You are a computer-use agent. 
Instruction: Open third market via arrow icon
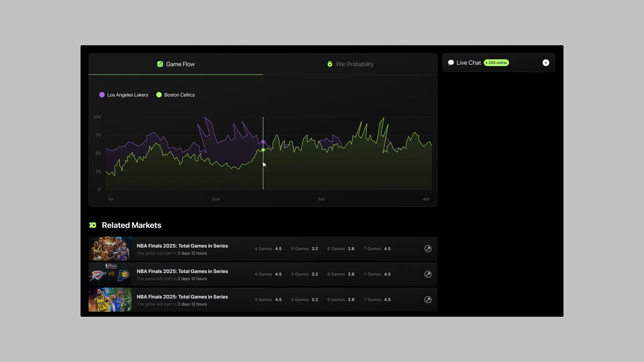coord(428,300)
